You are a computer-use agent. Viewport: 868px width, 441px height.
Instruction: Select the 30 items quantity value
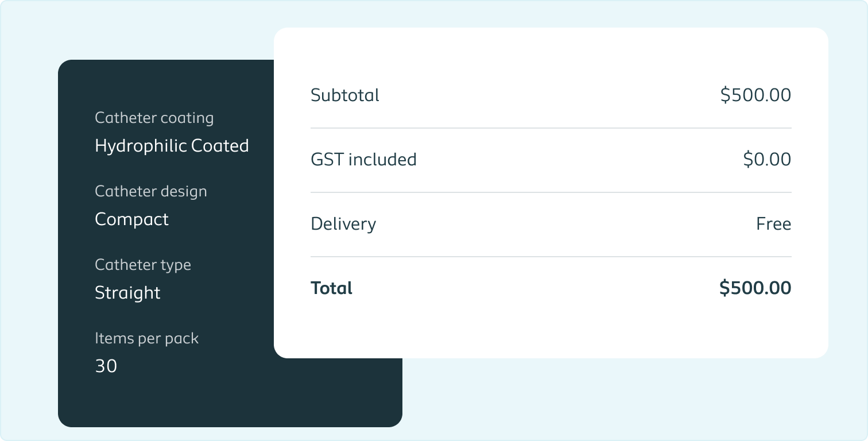tap(106, 366)
